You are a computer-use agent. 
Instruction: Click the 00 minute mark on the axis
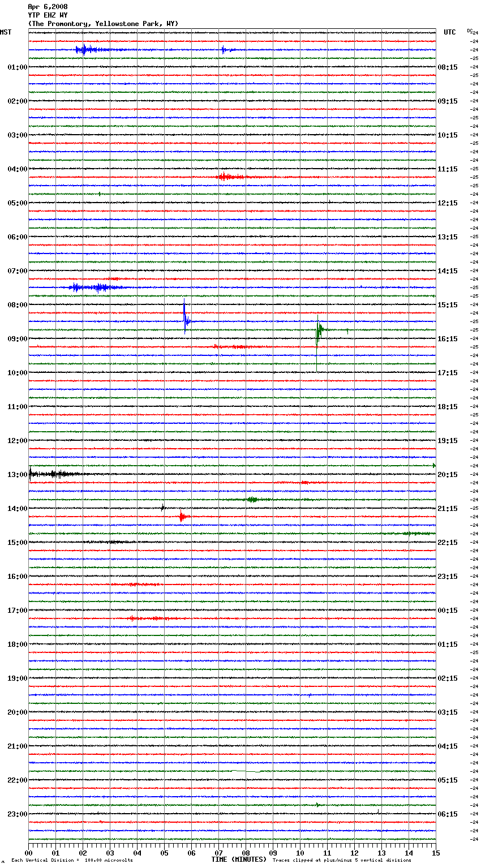tap(29, 853)
